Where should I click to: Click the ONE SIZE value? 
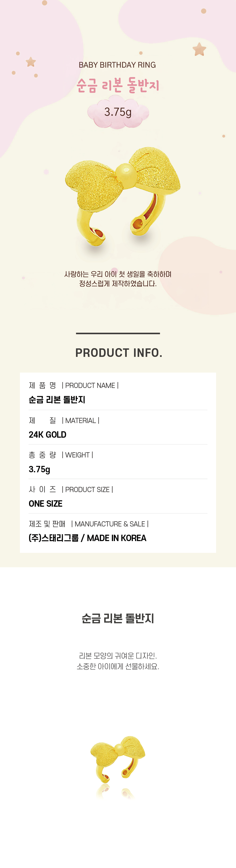coord(46,504)
